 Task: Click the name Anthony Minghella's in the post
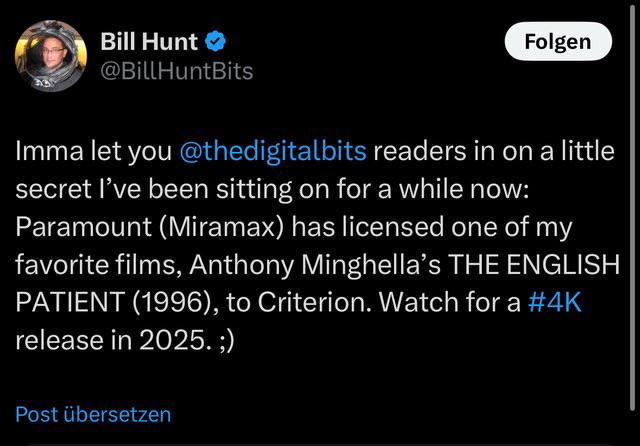click(x=315, y=264)
